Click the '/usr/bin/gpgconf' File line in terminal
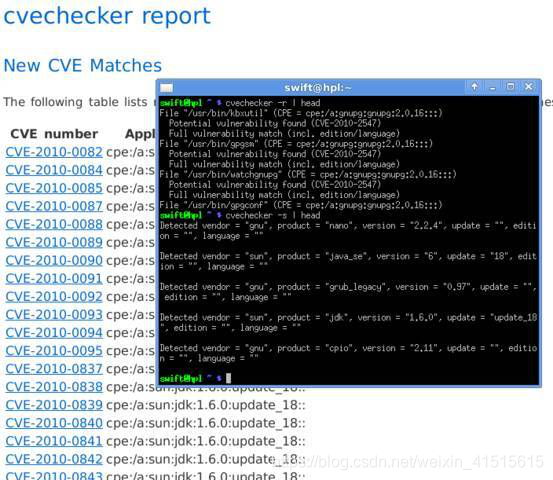Viewport: 553px width, 480px height. (301, 205)
